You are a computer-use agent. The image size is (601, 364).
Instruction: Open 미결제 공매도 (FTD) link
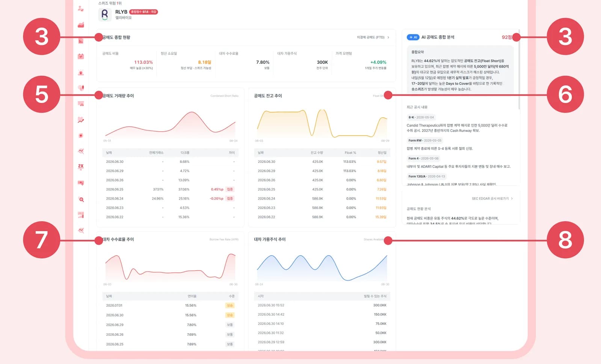point(371,37)
